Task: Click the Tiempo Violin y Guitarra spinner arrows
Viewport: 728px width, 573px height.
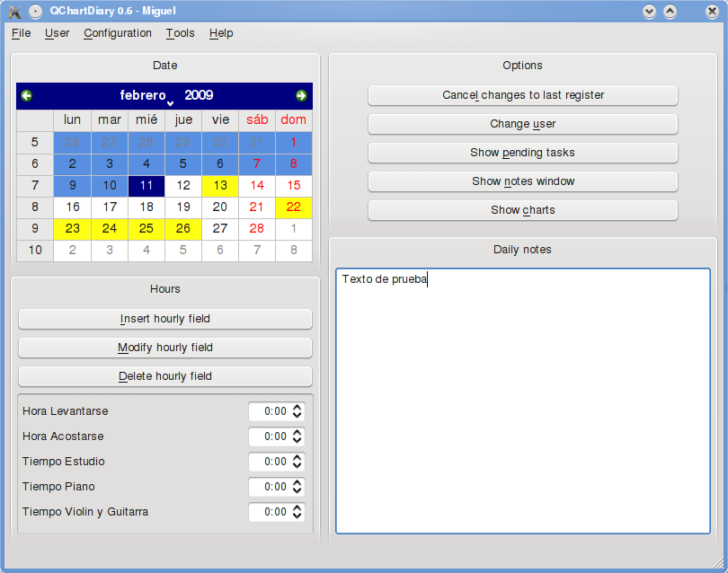Action: pos(297,512)
